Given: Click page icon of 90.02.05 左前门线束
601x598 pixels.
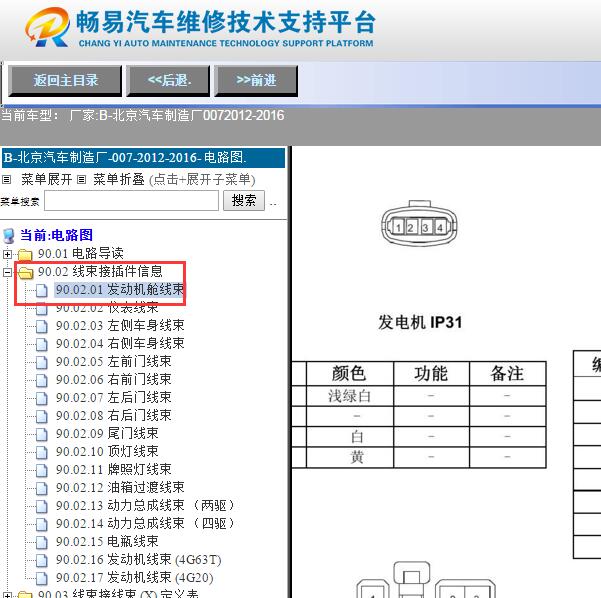Looking at the screenshot, I should click(42, 363).
